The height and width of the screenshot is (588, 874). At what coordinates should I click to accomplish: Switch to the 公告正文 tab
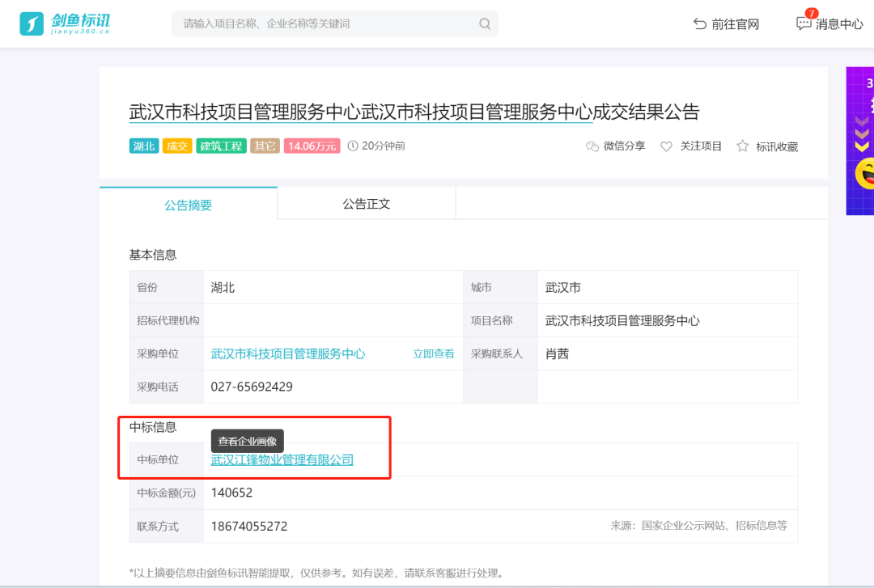tap(366, 204)
